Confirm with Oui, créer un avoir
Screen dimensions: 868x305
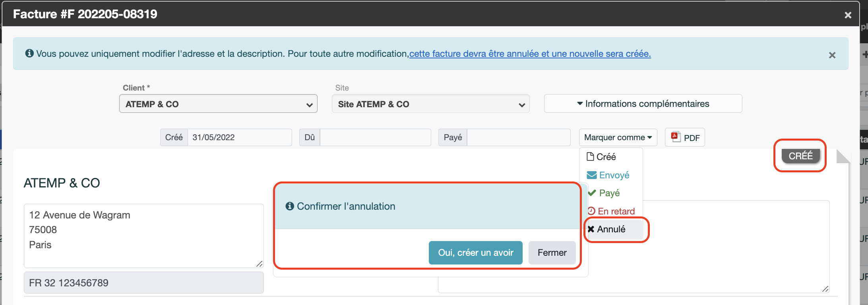pyautogui.click(x=476, y=253)
